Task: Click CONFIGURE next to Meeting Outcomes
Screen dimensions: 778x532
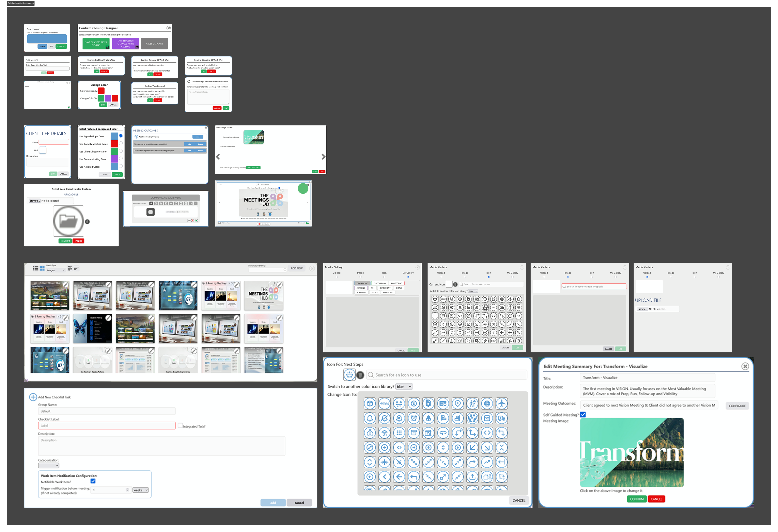Action: (737, 406)
